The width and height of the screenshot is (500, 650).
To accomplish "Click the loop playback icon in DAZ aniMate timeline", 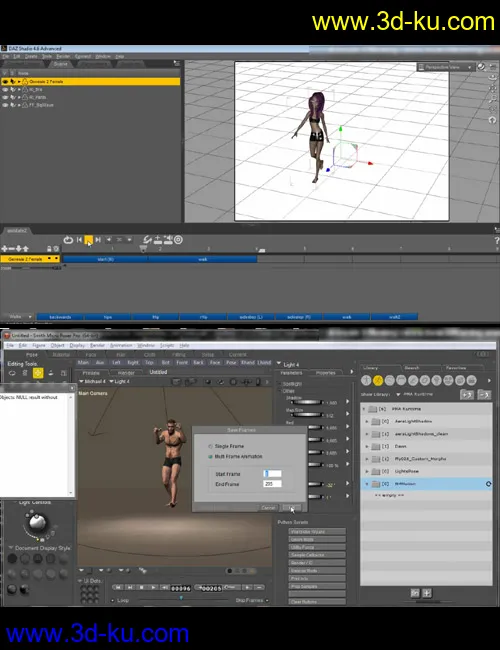I will [68, 240].
